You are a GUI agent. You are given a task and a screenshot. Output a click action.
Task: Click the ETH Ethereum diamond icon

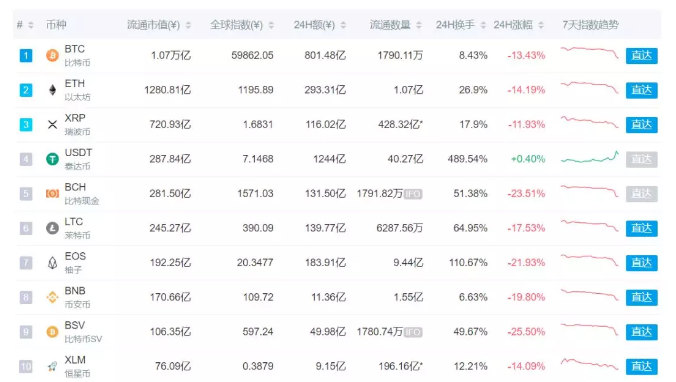(52, 90)
